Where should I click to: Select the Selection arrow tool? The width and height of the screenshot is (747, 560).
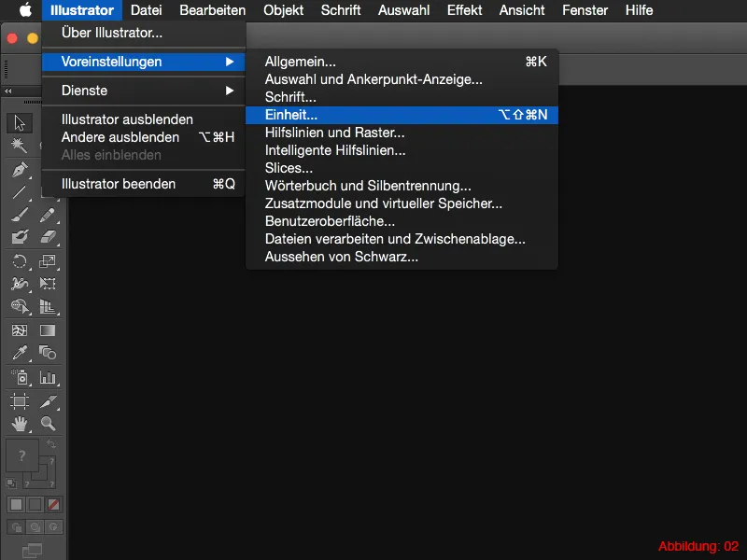click(20, 123)
